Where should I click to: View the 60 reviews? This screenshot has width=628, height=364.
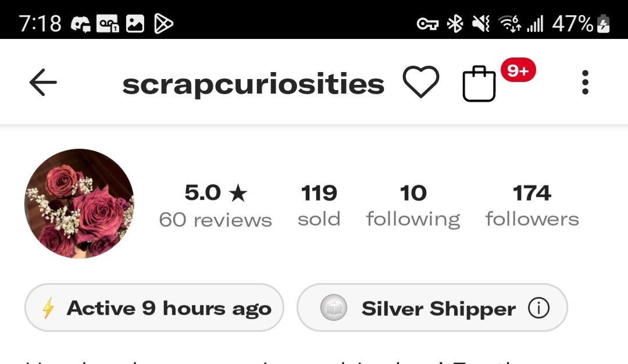point(216,220)
